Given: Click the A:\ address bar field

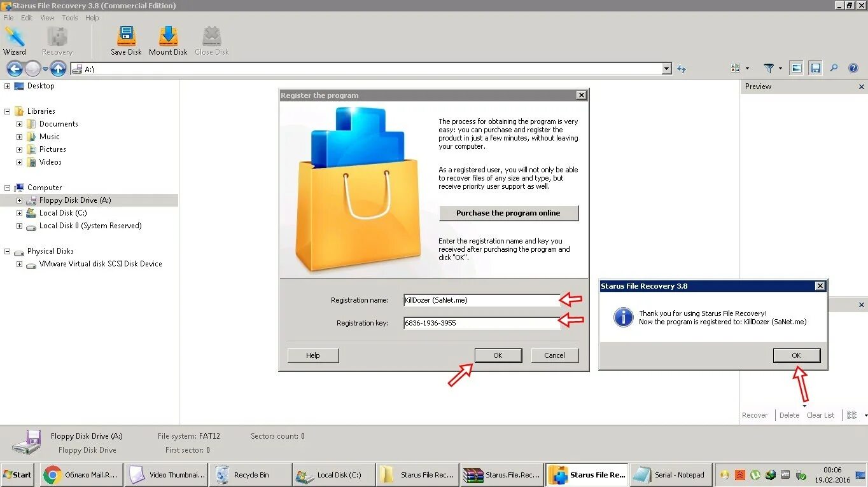Looking at the screenshot, I should click(371, 69).
